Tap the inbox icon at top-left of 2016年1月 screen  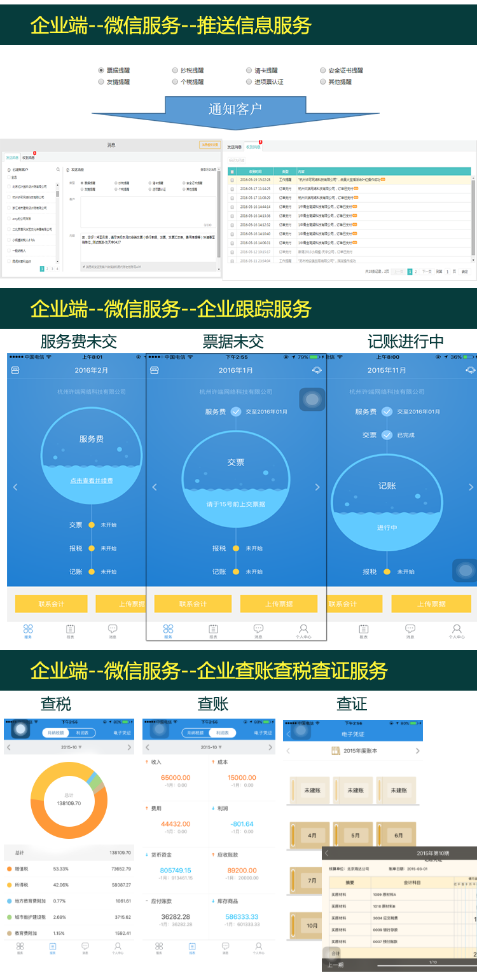pyautogui.click(x=155, y=370)
